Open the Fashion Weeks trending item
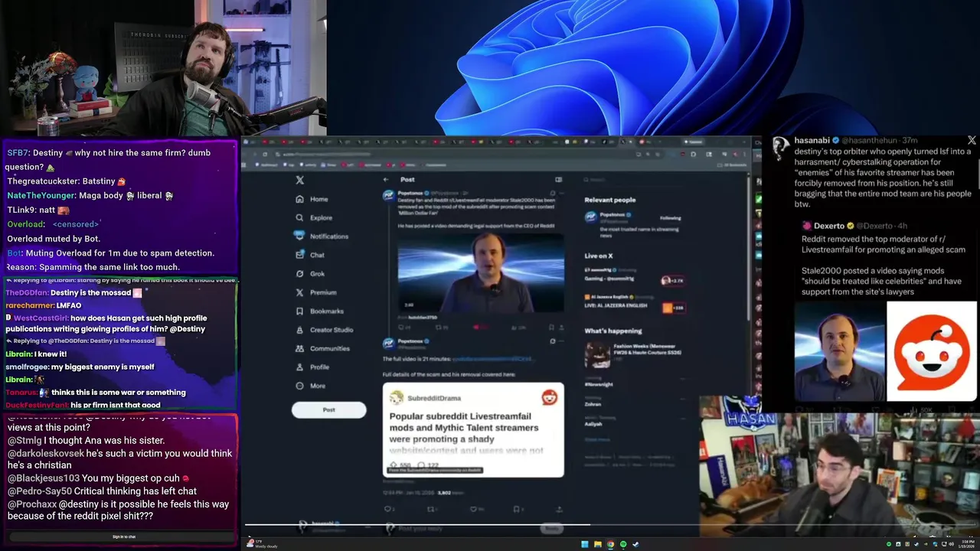 tap(635, 354)
